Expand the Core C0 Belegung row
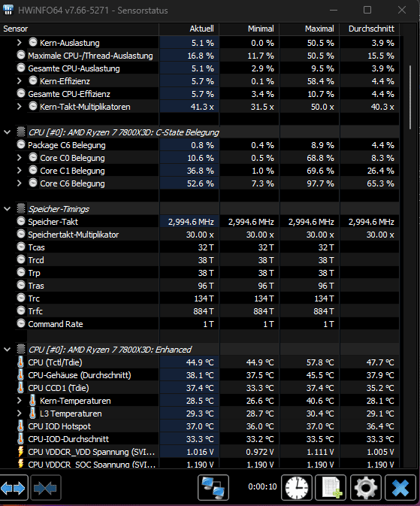The height and width of the screenshot is (506, 420). coord(19,157)
